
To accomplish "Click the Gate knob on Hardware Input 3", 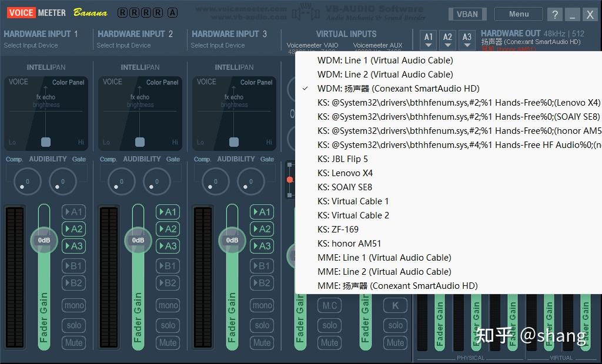I will [250, 181].
